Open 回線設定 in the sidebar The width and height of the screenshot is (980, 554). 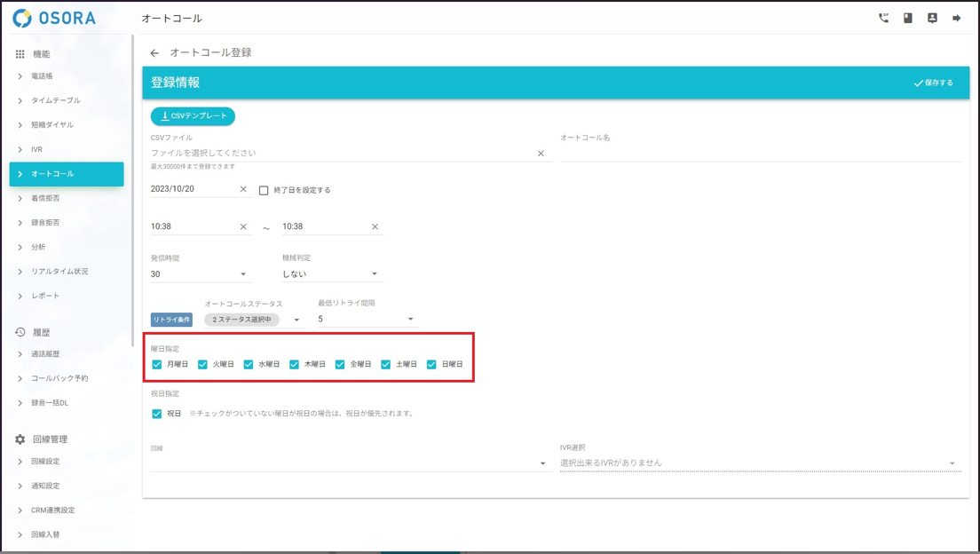pos(67,462)
